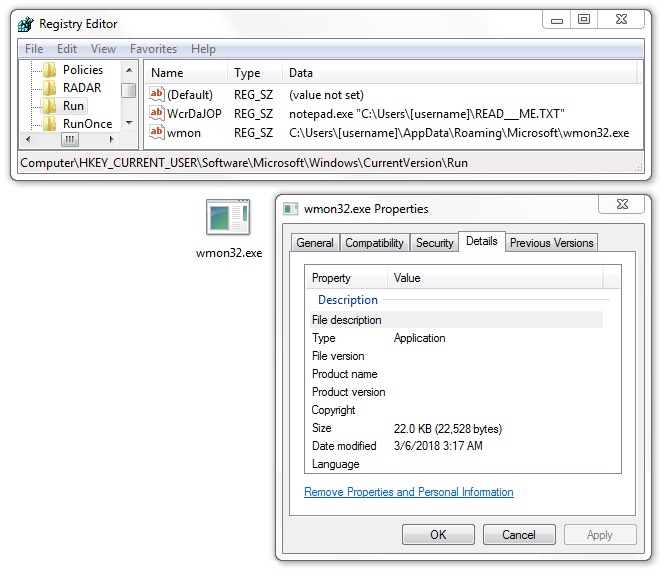Screen dimensions: 663x575
Task: Select the wmon32.exe desktop file icon
Action: (x=228, y=217)
